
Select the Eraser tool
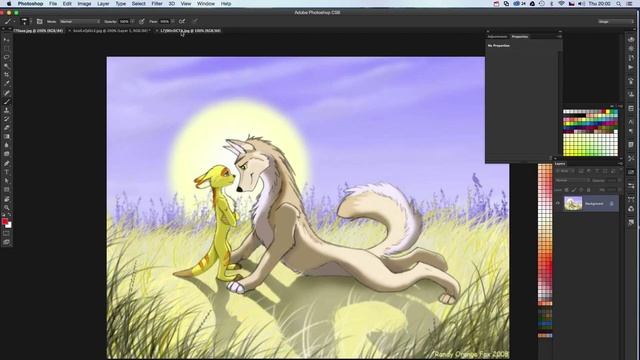coord(6,128)
